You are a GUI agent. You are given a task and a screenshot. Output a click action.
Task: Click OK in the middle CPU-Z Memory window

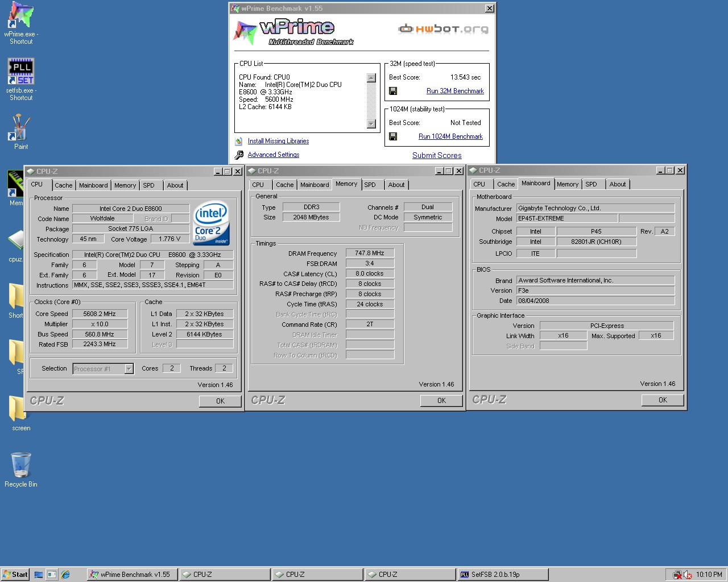click(441, 400)
